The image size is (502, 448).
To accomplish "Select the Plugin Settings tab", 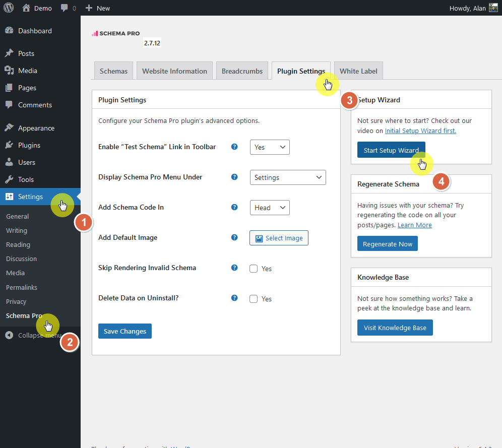I will pos(301,71).
